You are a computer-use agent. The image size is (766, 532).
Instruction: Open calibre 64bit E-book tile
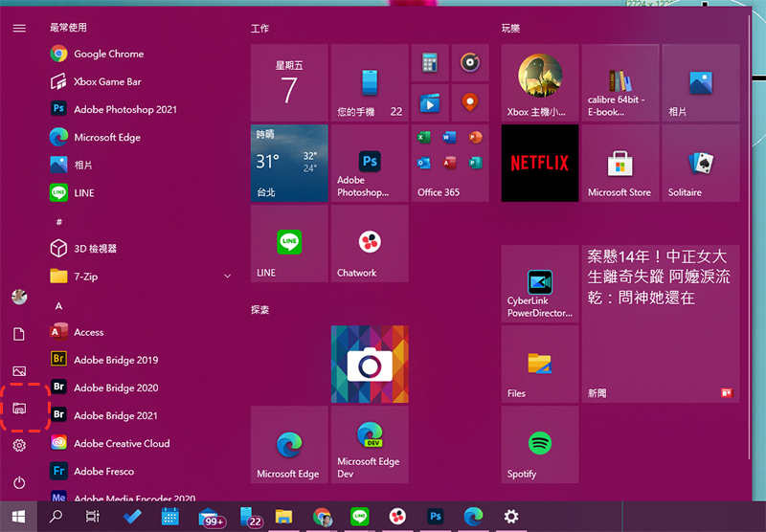point(620,82)
